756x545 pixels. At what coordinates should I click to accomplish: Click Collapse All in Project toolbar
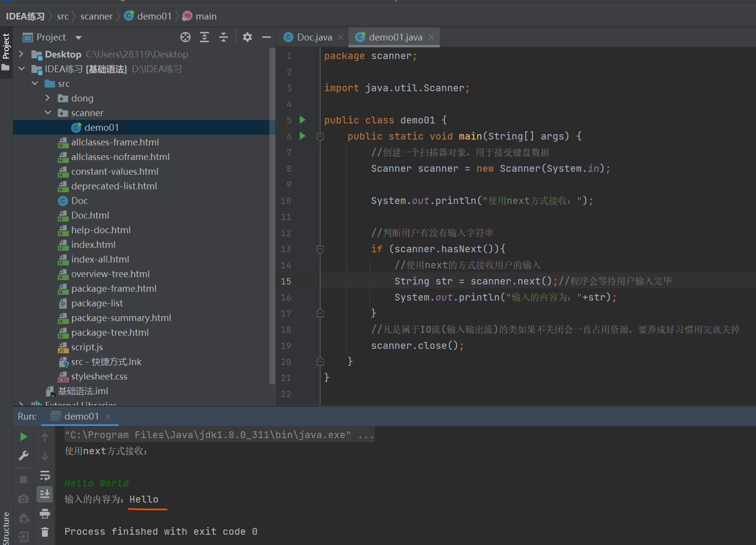[x=224, y=37]
